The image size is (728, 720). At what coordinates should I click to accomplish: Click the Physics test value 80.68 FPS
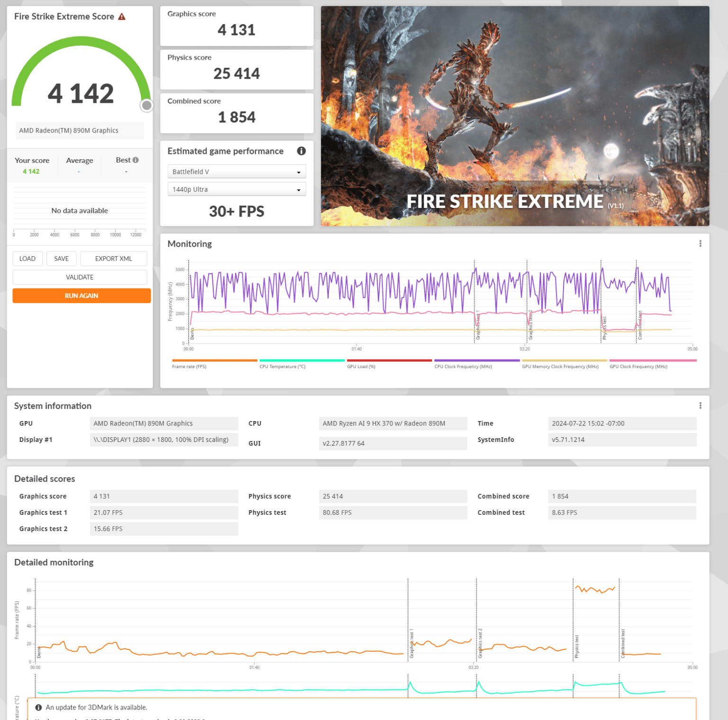point(393,513)
